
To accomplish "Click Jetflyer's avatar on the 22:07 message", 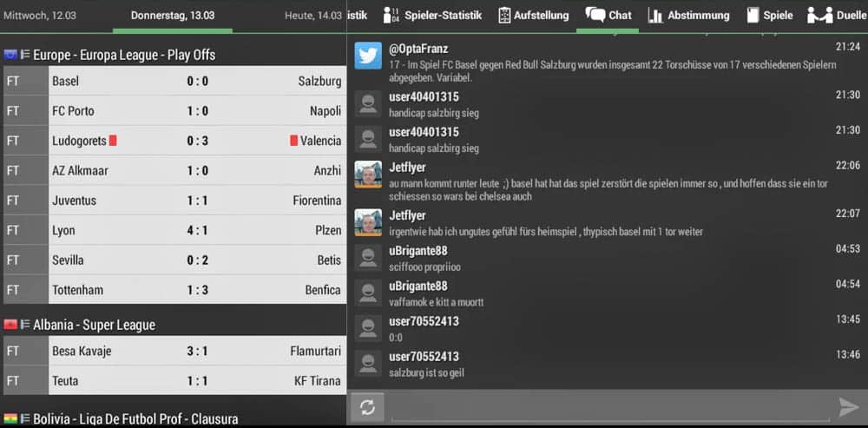I will (368, 222).
